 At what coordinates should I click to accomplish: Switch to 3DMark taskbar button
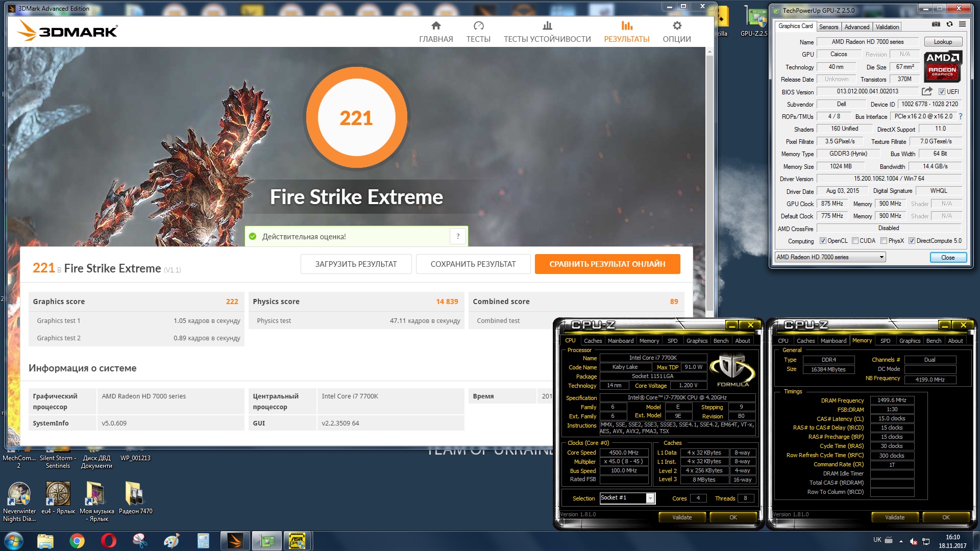coord(235,541)
